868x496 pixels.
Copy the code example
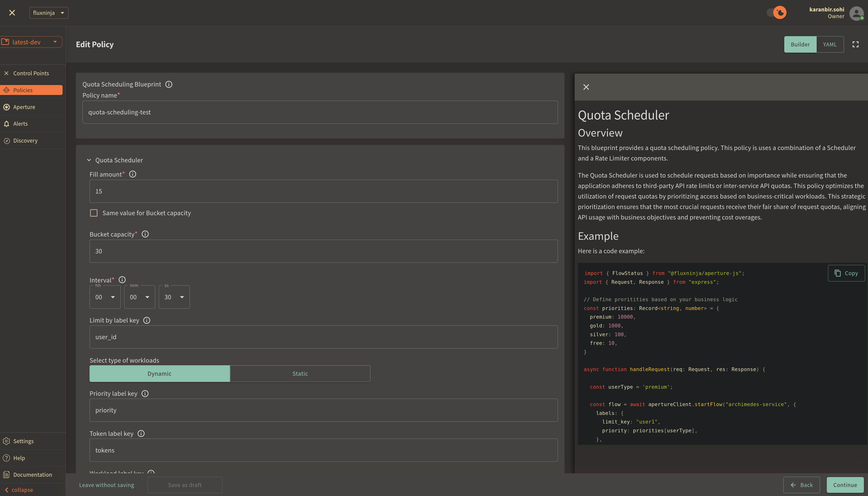[x=846, y=273]
